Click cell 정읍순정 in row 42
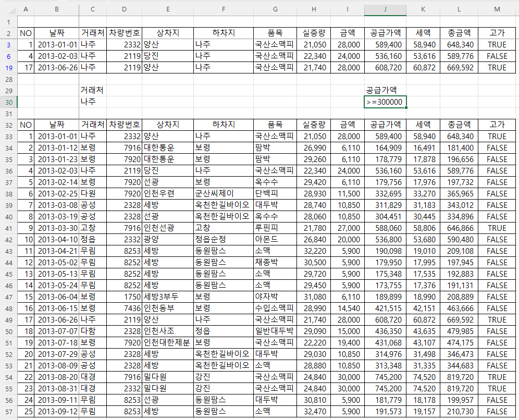This screenshot has width=519, height=420. point(224,240)
